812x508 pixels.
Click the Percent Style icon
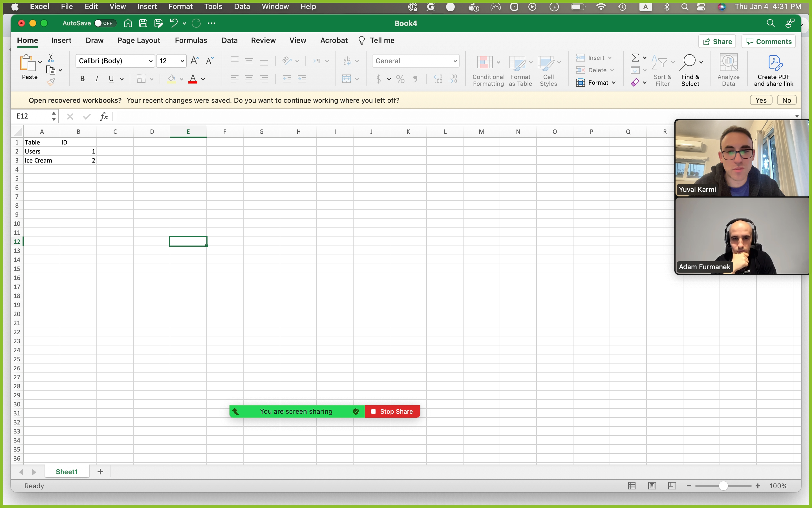click(400, 79)
